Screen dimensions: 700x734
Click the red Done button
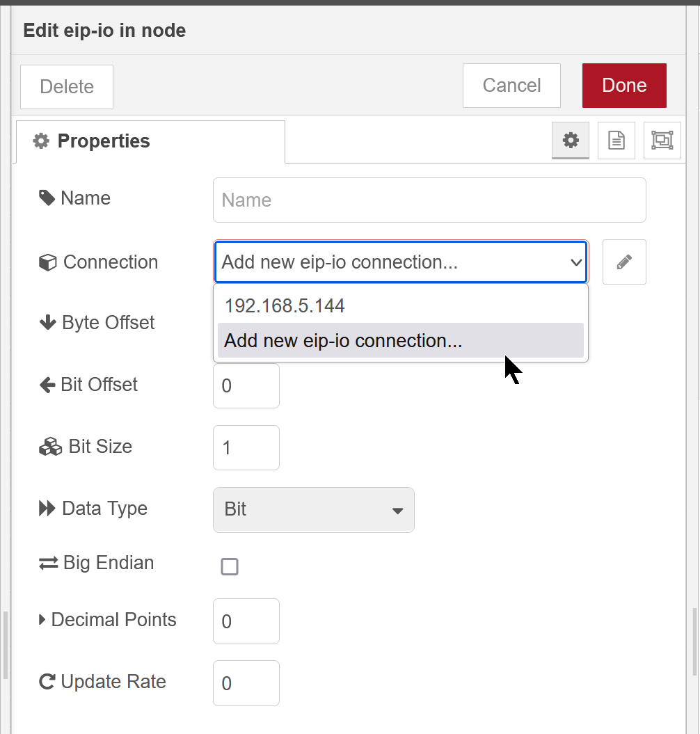tap(624, 86)
